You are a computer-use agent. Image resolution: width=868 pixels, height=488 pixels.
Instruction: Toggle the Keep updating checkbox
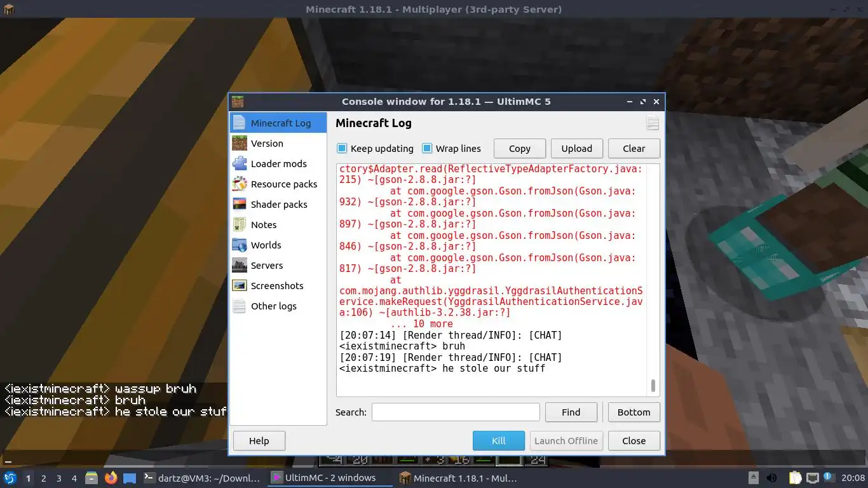tap(342, 148)
